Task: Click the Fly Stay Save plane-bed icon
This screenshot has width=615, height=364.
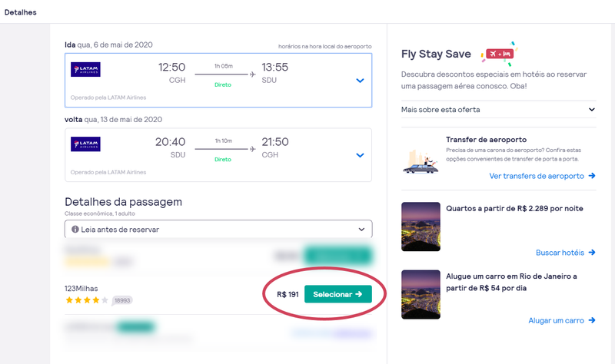Action: [x=498, y=54]
